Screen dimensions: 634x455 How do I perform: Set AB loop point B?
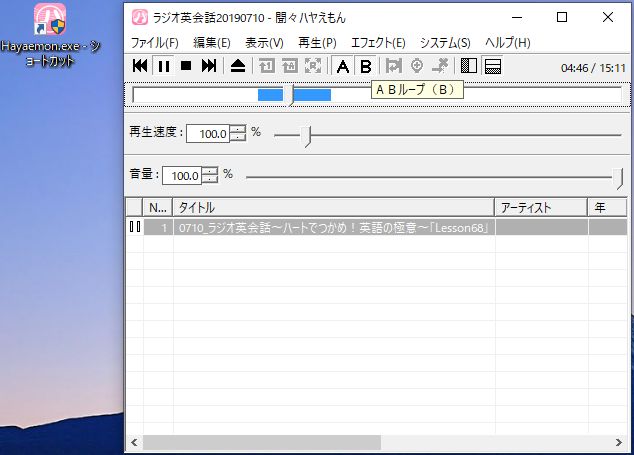coord(366,66)
